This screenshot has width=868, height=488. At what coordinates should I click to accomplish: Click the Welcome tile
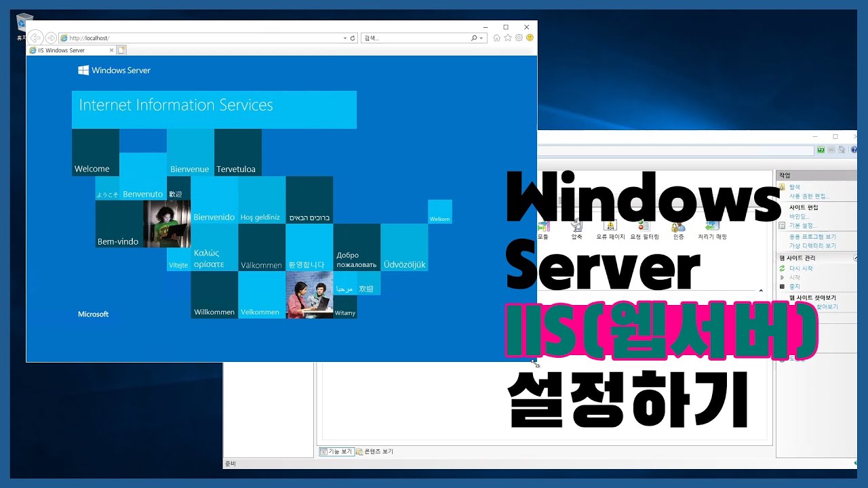[x=96, y=152]
